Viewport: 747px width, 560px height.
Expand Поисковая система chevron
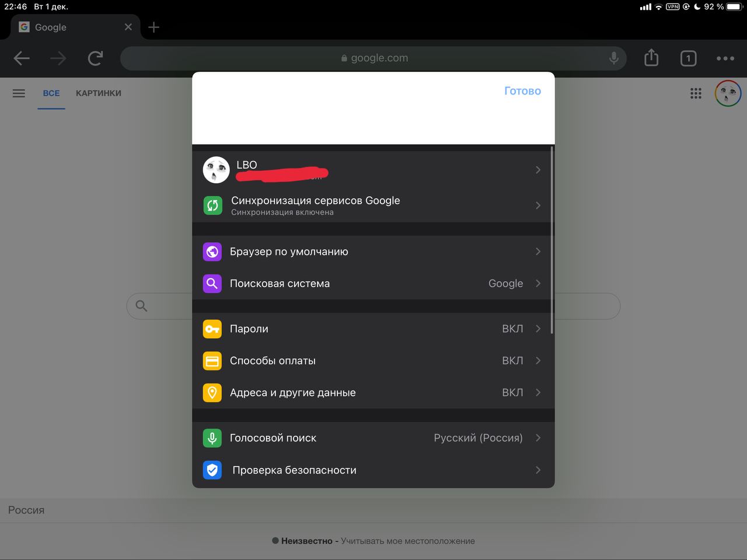click(538, 283)
